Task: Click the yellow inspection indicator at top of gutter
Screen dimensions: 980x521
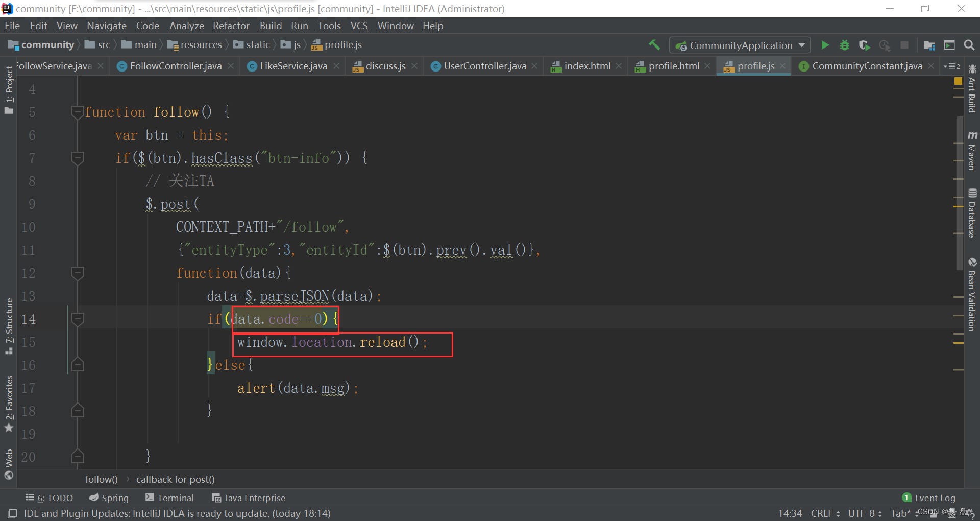Action: 958,81
